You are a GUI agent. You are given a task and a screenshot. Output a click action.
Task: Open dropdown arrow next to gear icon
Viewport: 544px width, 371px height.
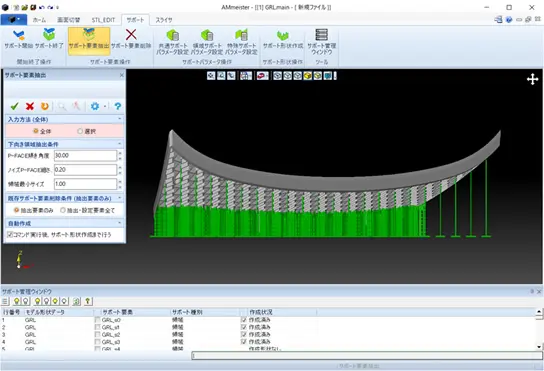pyautogui.click(x=105, y=106)
